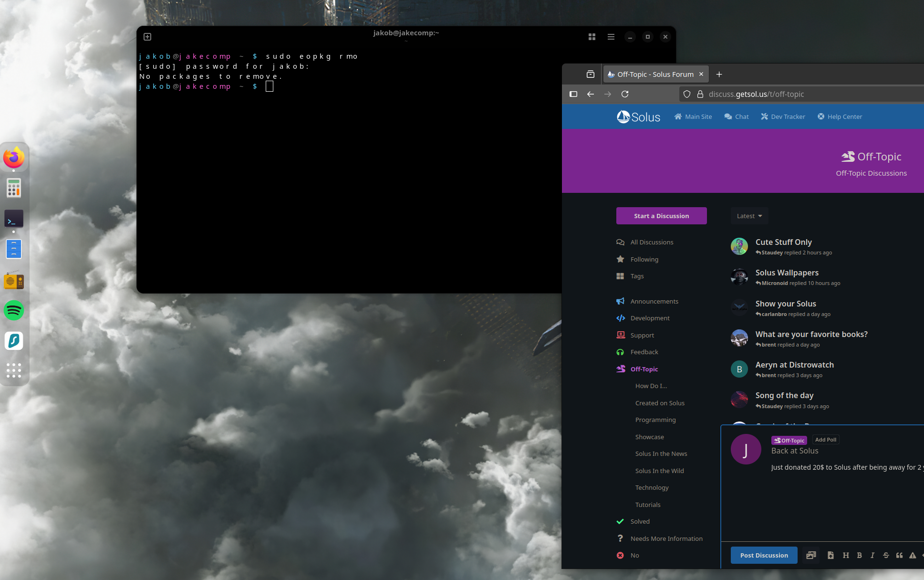Go back in Firefox
Screen dimensions: 924x580
591,94
